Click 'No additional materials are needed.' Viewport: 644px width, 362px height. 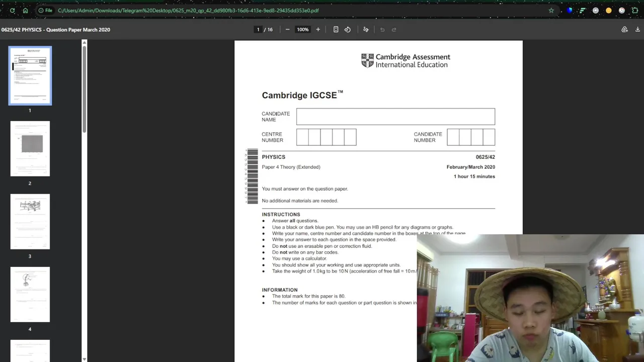point(300,201)
